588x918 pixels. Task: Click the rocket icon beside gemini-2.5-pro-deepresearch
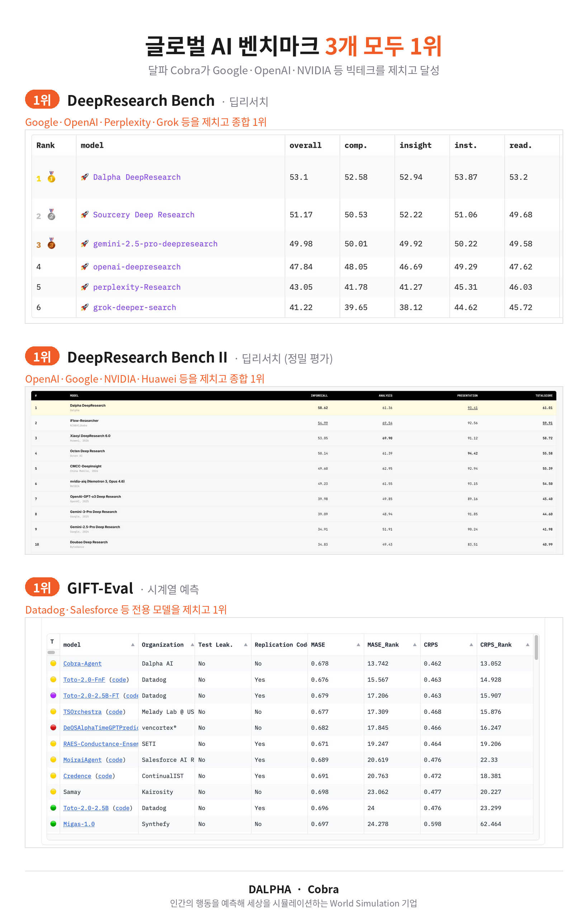(85, 243)
